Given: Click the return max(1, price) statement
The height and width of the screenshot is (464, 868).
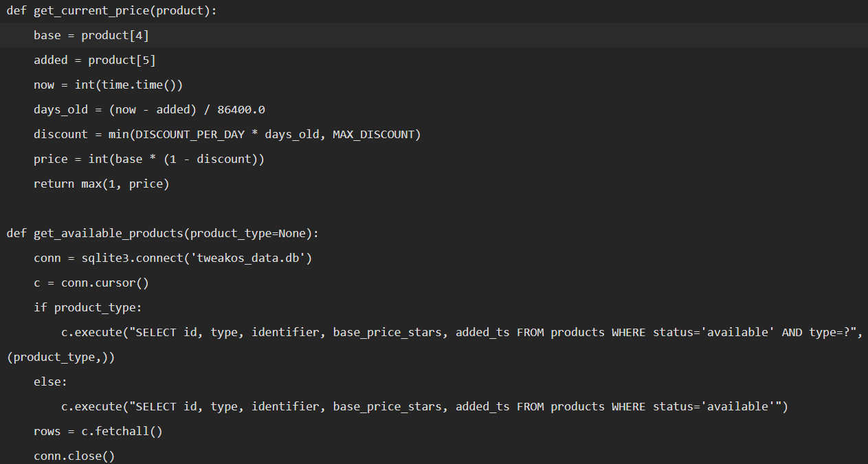Looking at the screenshot, I should click(101, 184).
